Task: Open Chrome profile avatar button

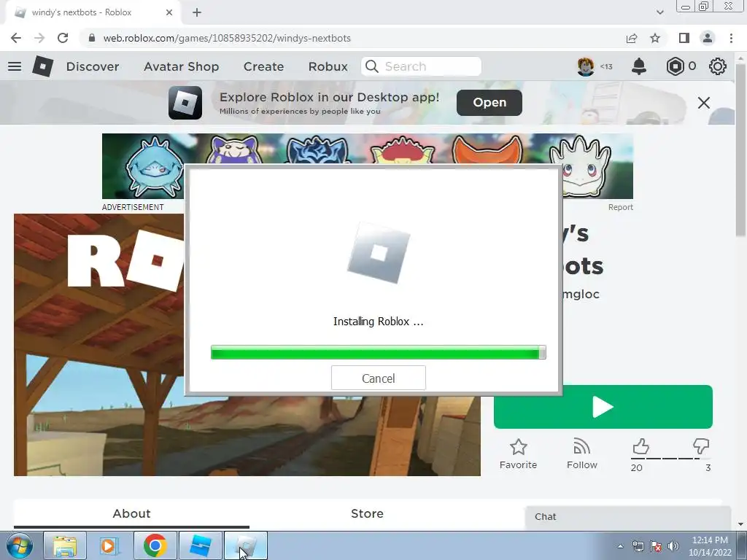Action: click(x=708, y=38)
